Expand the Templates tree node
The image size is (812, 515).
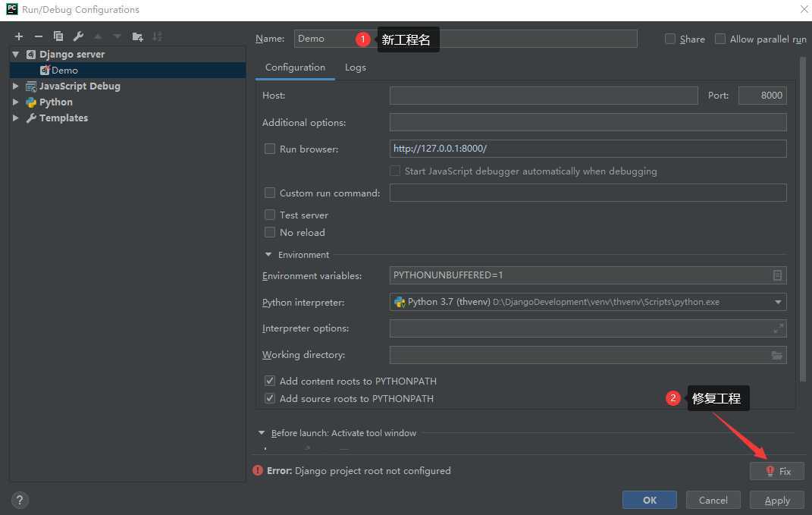15,118
